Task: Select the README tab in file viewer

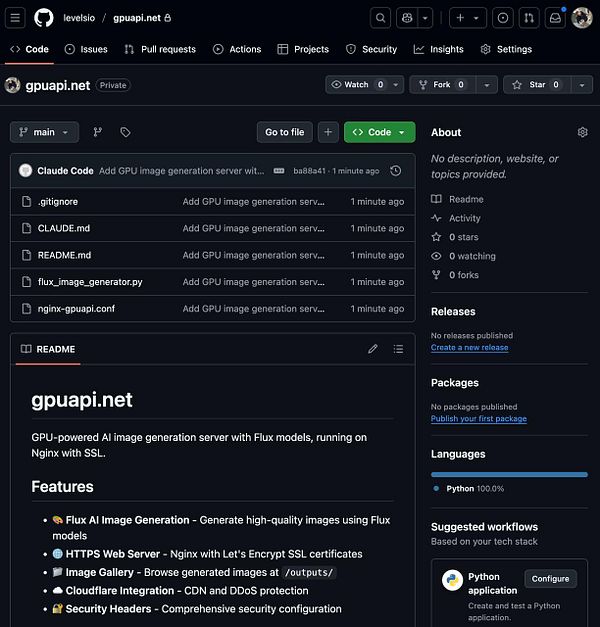Action: (x=48, y=349)
